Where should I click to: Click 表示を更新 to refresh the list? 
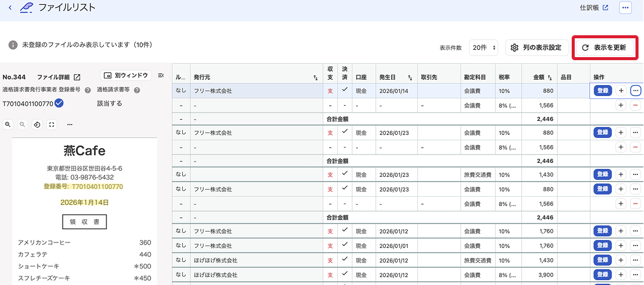pos(605,47)
